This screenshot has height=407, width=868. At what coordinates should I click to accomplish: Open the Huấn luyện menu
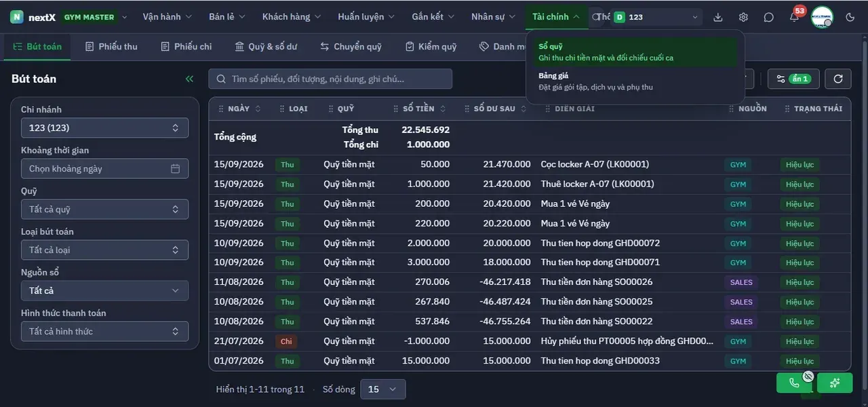tap(367, 17)
